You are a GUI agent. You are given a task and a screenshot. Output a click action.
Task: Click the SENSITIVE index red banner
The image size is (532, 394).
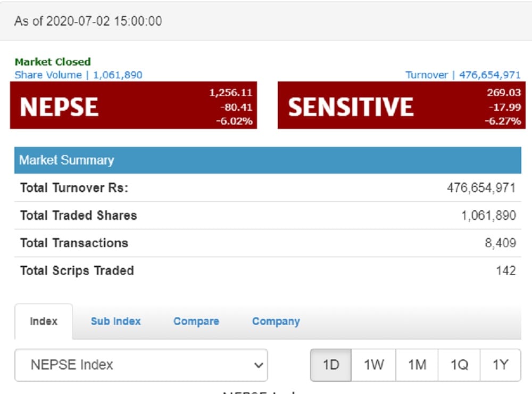401,105
